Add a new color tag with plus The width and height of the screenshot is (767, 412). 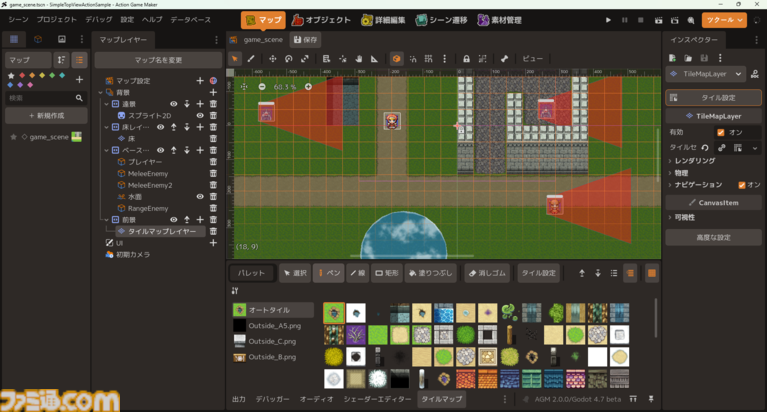pyautogui.click(x=79, y=79)
